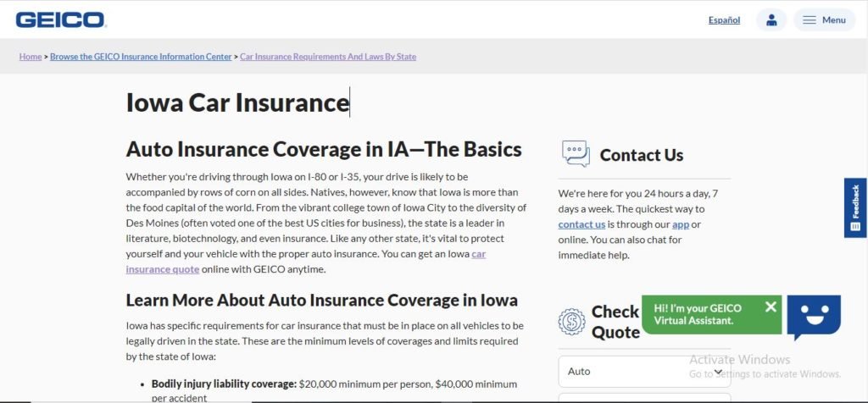Click the Contact Us heading text
This screenshot has height=403, width=868.
(x=641, y=155)
